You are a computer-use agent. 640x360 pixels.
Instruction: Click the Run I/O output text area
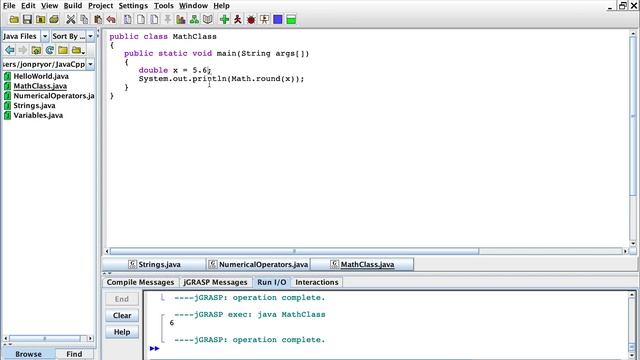coord(385,325)
